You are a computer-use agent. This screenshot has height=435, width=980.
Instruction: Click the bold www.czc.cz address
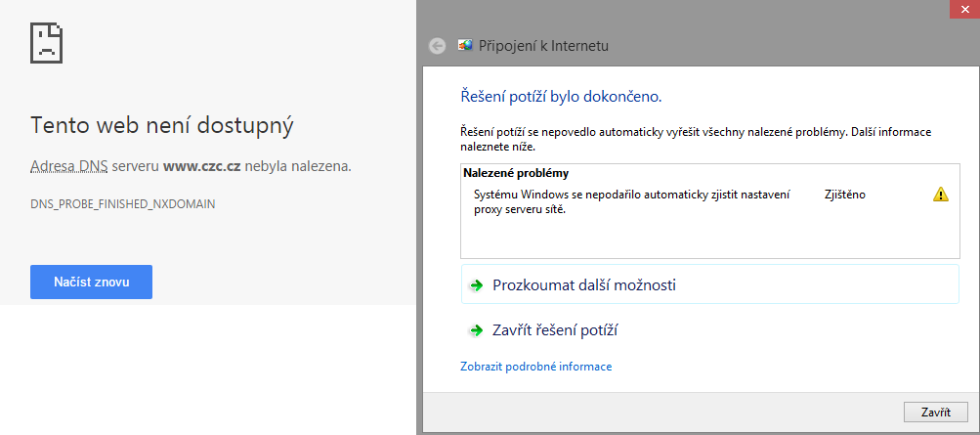tap(202, 166)
